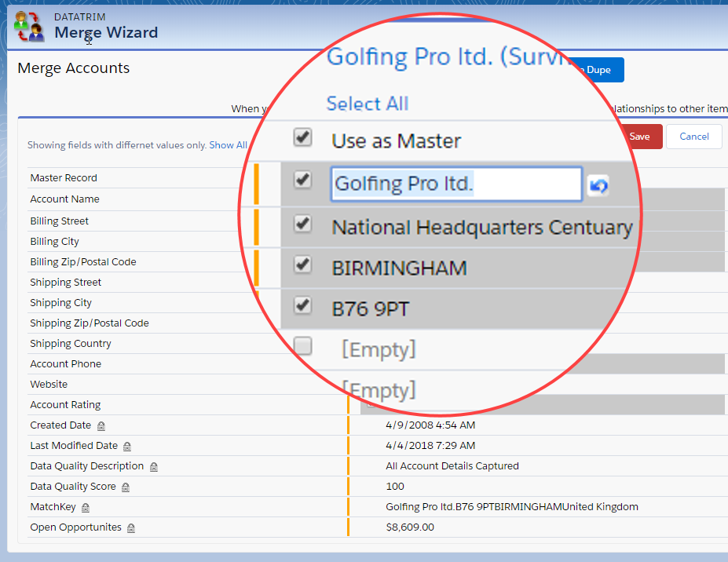Click the Select All link

point(368,104)
